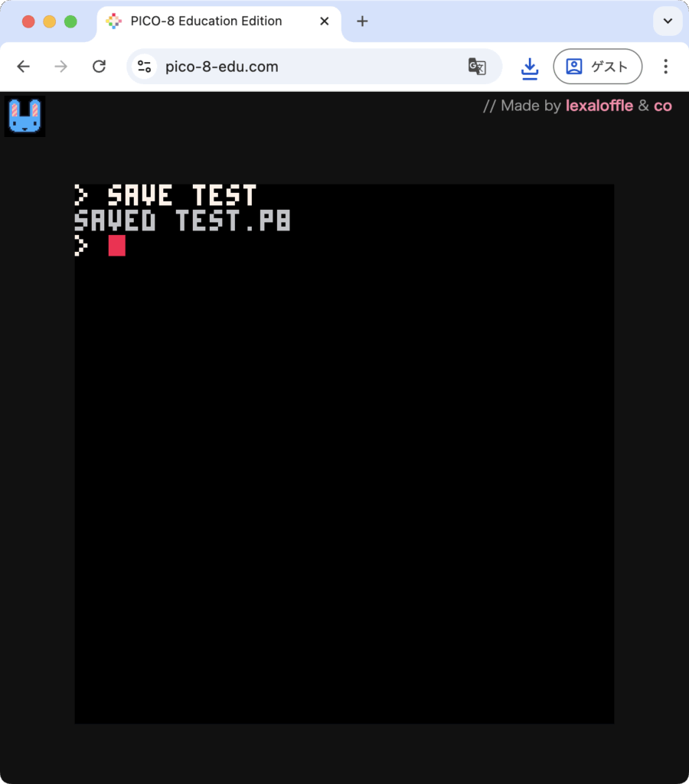Viewport: 689px width, 784px height.
Task: Follow the lexaloffle link
Action: [x=599, y=106]
